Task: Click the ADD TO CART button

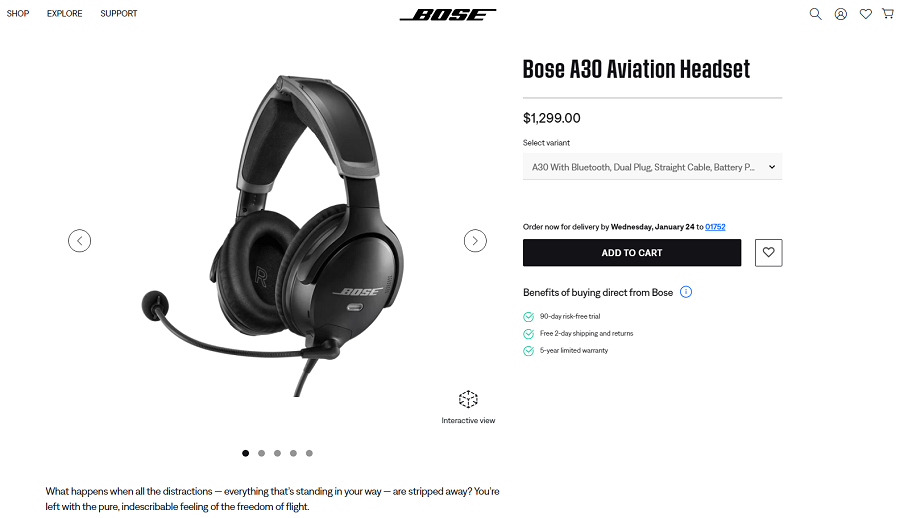Action: click(632, 253)
